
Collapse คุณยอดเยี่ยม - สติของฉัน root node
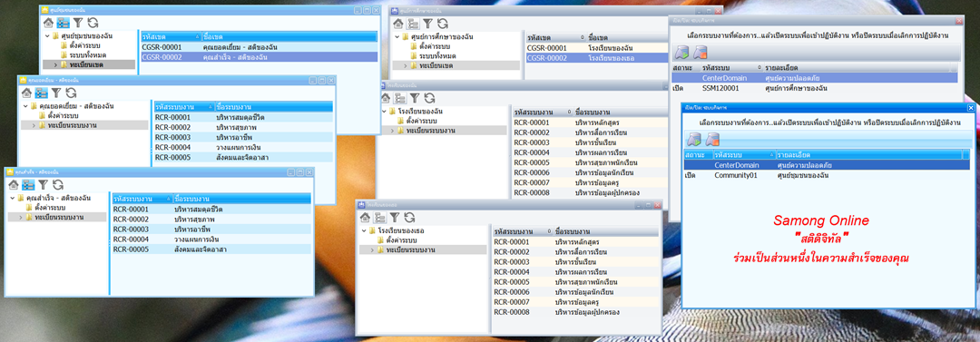tap(25, 106)
